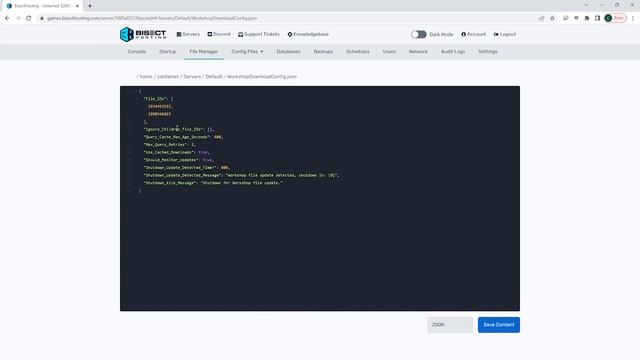640x360 pixels.
Task: Open the Users tab
Action: (x=389, y=51)
